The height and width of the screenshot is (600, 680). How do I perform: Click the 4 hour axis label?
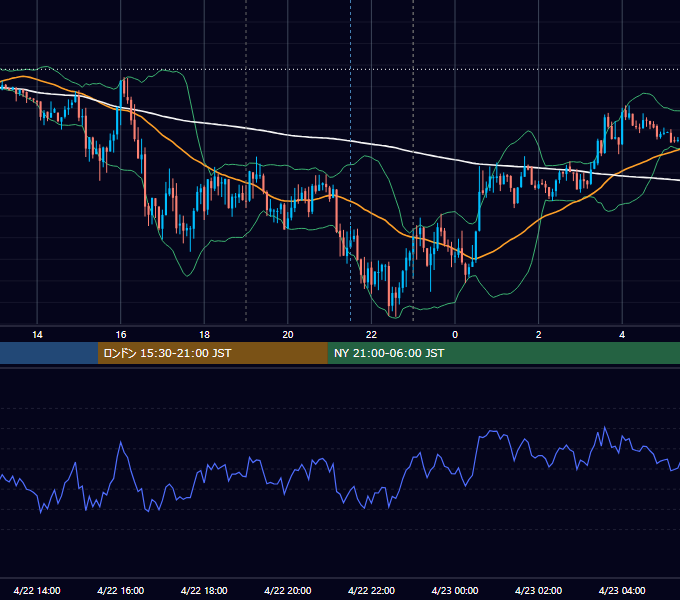[x=622, y=335]
